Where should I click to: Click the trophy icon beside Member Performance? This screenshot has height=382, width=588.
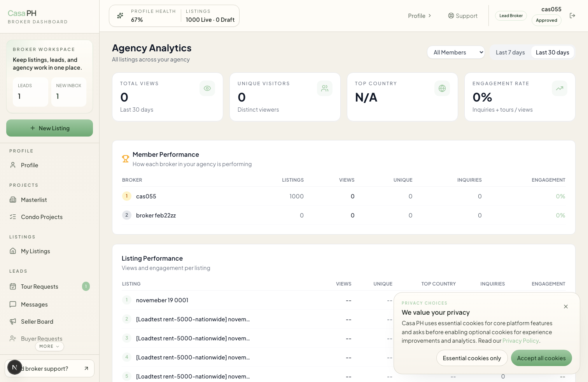click(x=125, y=159)
